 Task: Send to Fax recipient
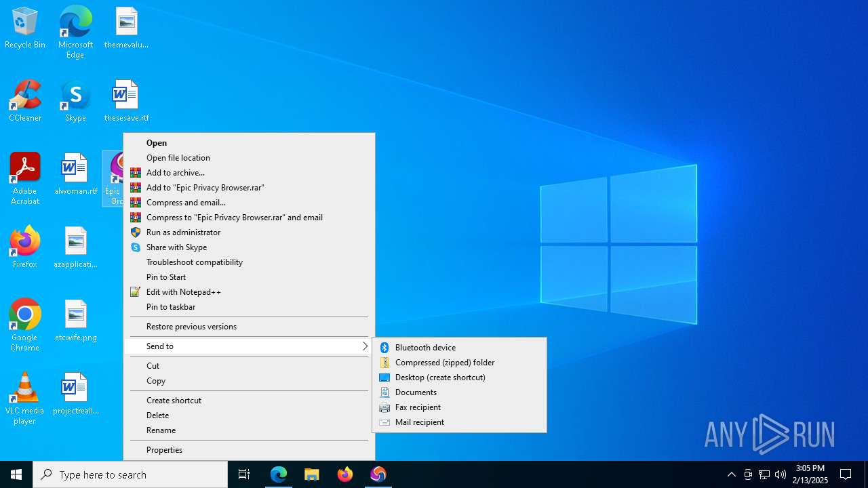tap(459, 407)
